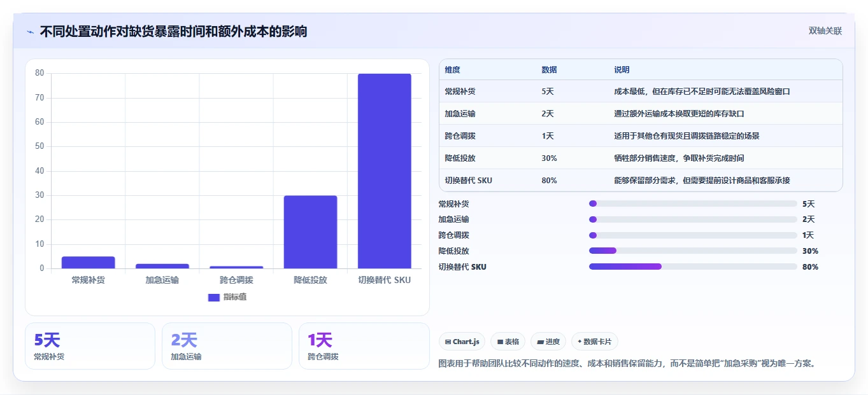Click the 40 y-axis tick label

click(39, 171)
